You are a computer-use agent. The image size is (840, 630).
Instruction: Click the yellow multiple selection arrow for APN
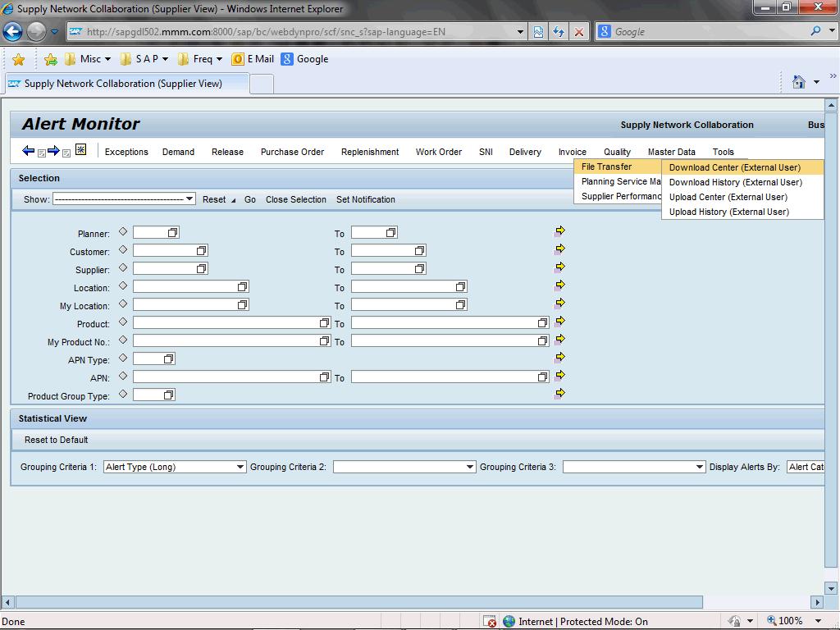point(559,376)
